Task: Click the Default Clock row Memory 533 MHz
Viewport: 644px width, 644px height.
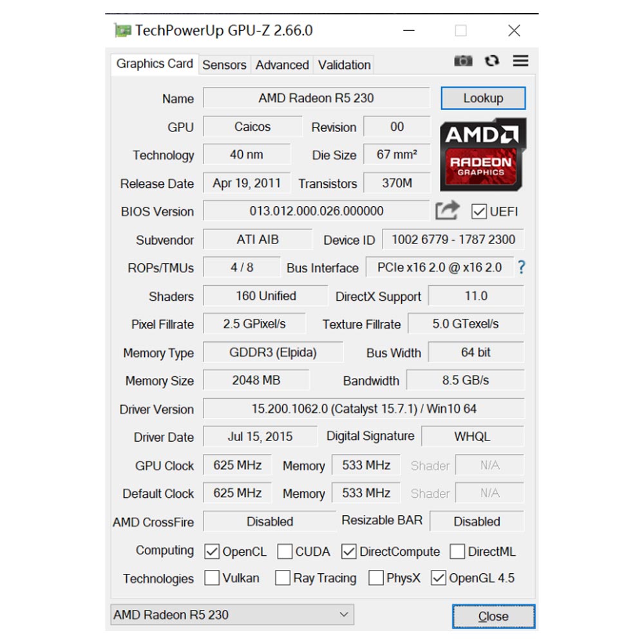Action: pos(366,493)
